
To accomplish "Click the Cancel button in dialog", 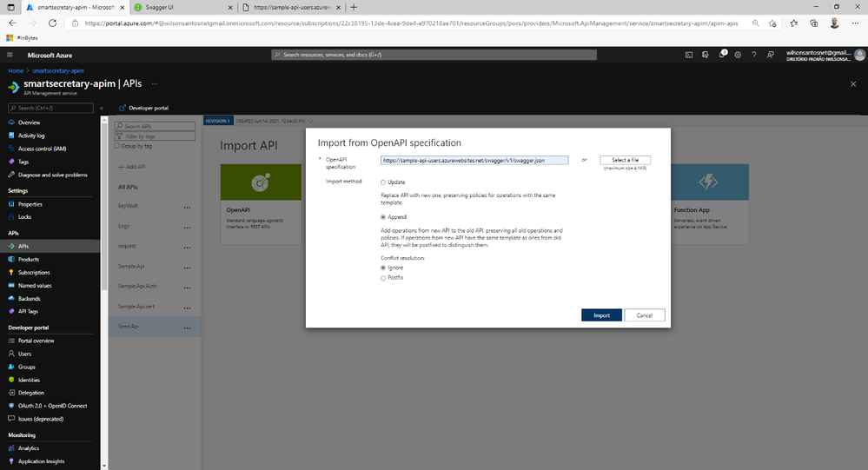I will pyautogui.click(x=645, y=315).
